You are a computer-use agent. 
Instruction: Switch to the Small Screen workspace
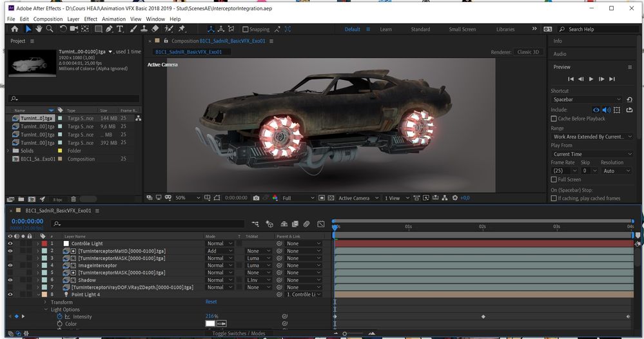click(462, 29)
